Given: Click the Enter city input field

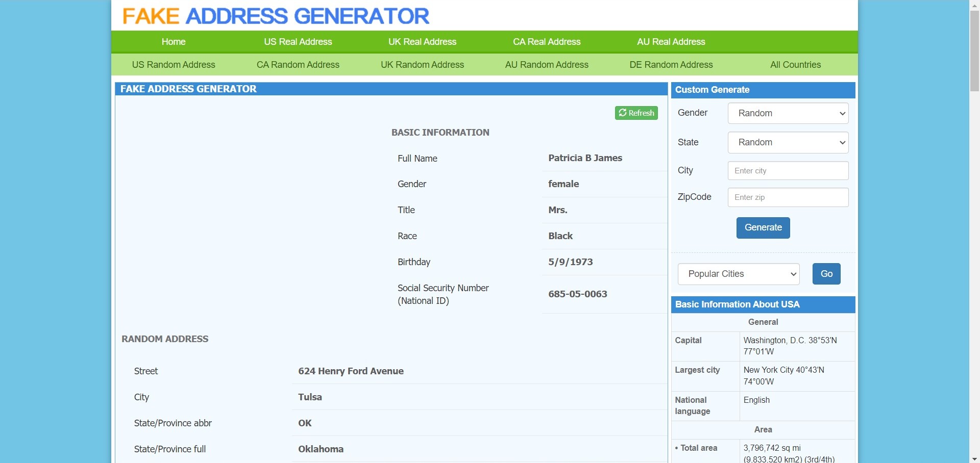Looking at the screenshot, I should (x=788, y=171).
